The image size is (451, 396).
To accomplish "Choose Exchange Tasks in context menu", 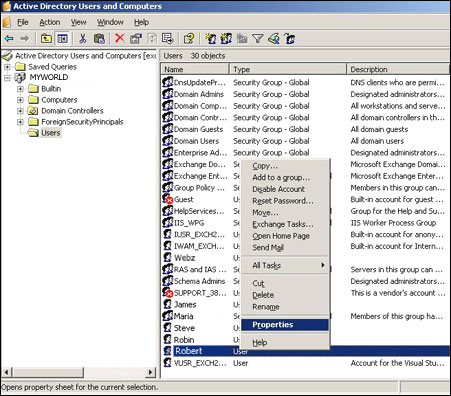I will [285, 224].
